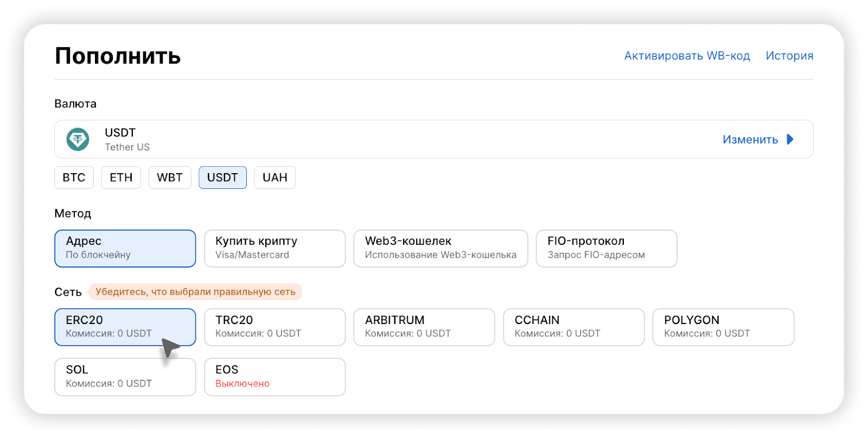
Task: Select Адрес по блокчейну deposit method
Action: [125, 248]
